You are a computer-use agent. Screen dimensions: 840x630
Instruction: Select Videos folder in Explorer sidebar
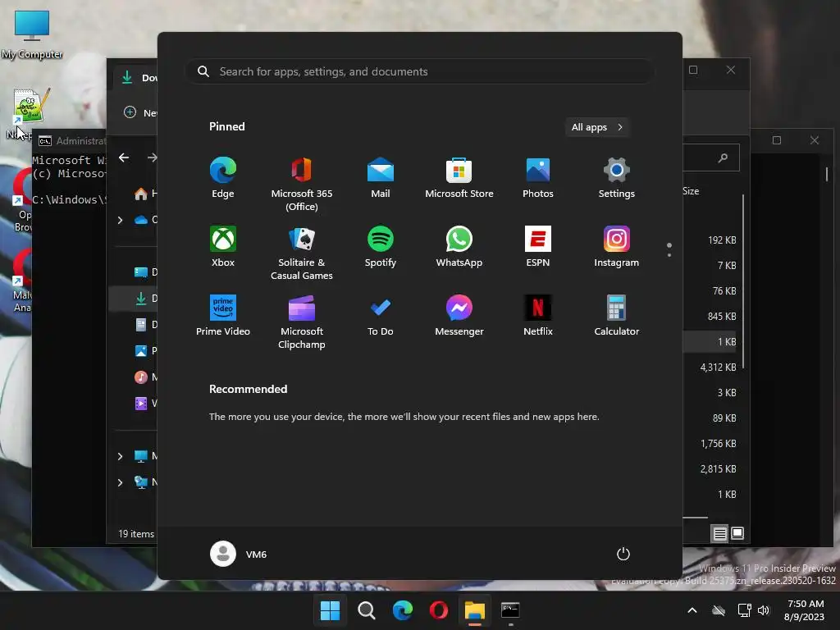pos(144,404)
